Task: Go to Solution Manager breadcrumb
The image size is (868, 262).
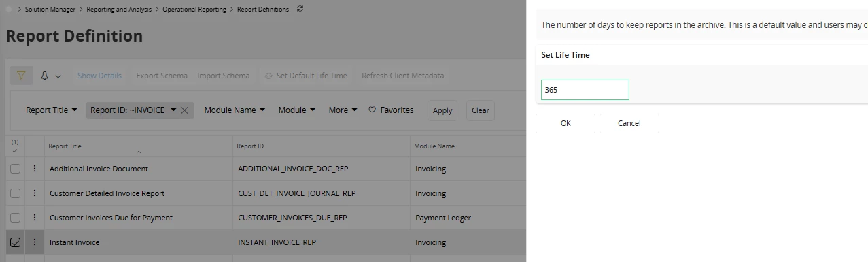Action: (50, 10)
